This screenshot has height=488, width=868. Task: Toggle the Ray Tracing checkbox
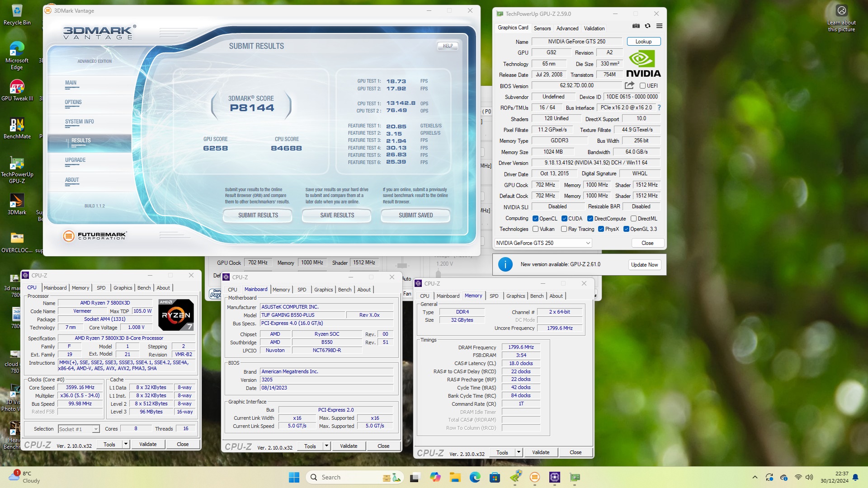[564, 229]
